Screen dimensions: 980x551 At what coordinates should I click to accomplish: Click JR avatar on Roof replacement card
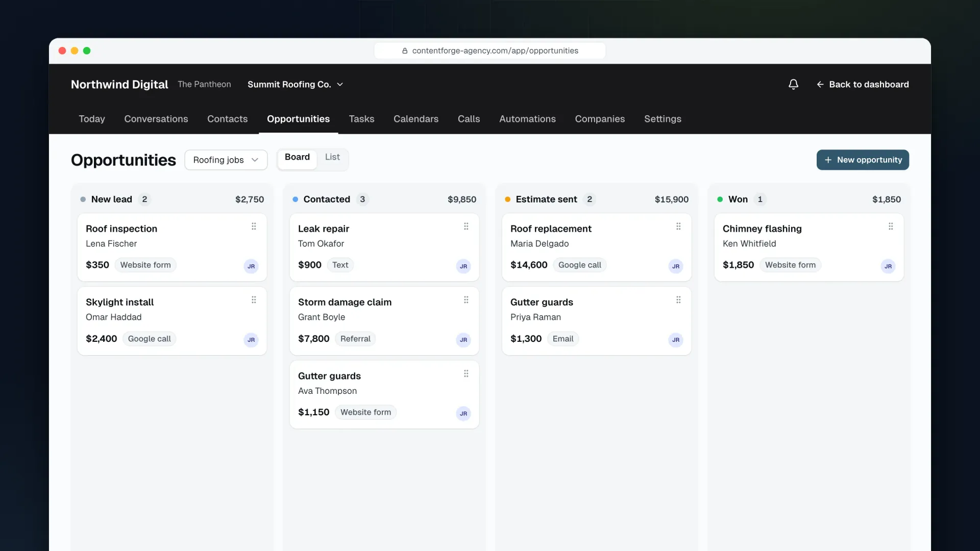coord(676,266)
